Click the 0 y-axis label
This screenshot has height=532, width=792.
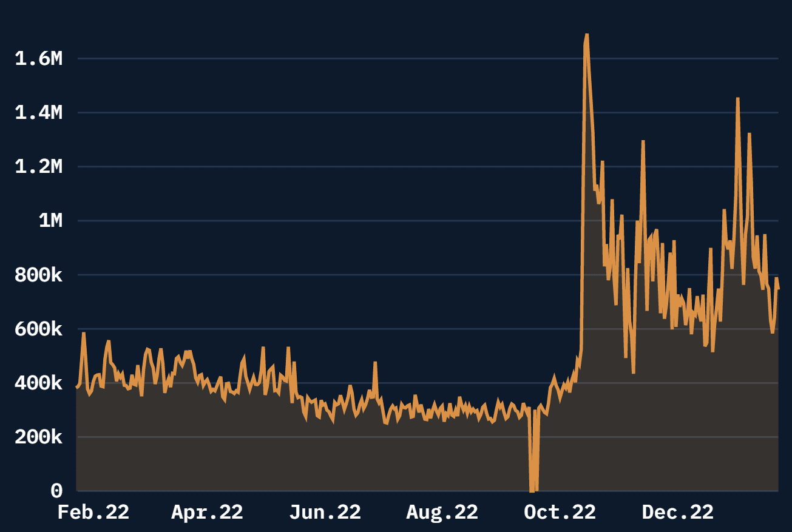[x=56, y=490]
